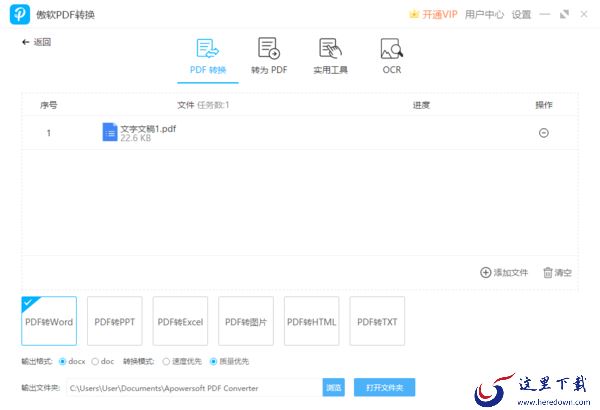The image size is (600, 410).
Task: Click the file size text 22.6 KB
Action: tap(135, 138)
